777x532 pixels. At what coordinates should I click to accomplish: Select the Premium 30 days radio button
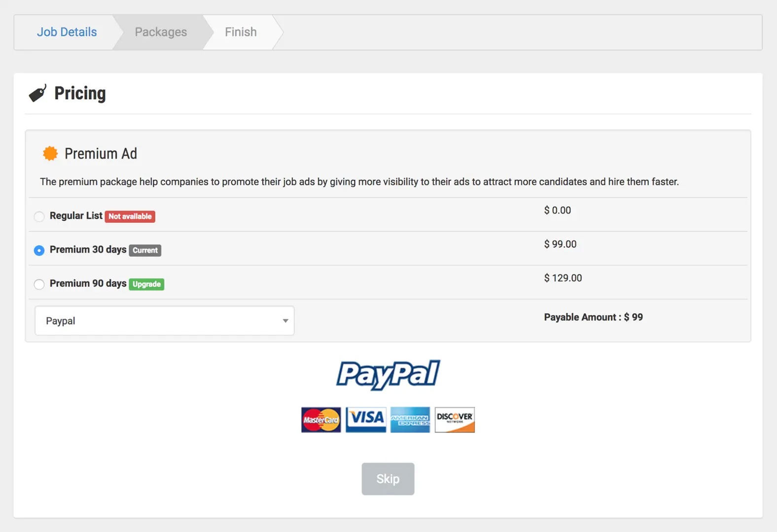(x=39, y=250)
